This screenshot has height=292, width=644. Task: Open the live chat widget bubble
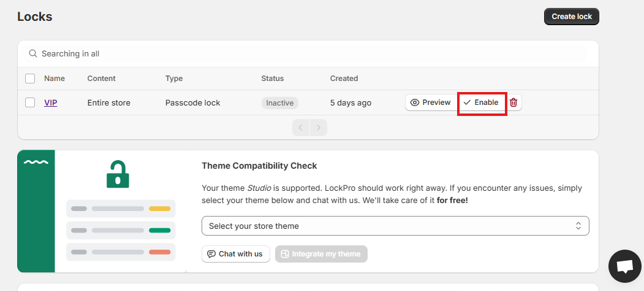click(624, 266)
